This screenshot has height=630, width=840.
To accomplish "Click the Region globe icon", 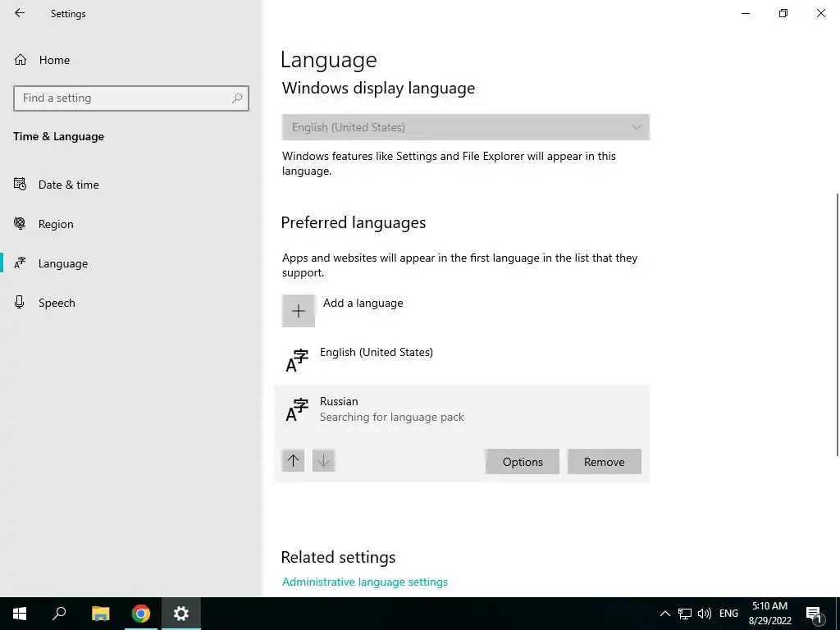I will click(20, 223).
